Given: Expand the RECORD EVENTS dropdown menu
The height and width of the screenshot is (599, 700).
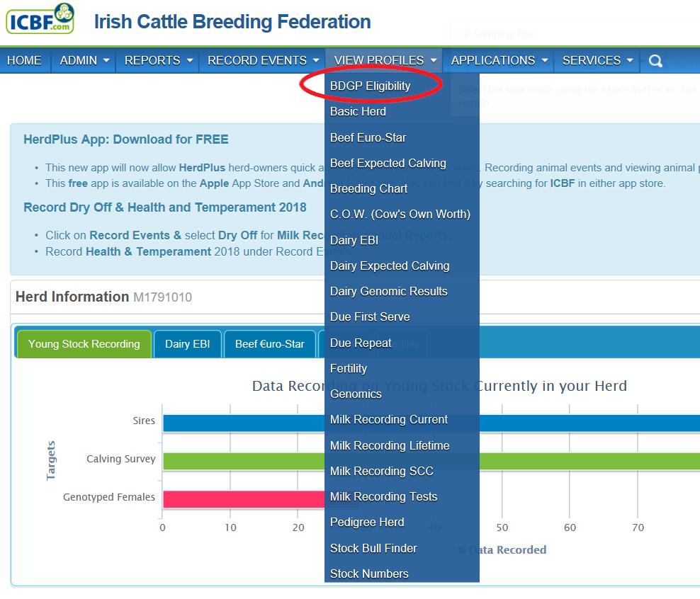Looking at the screenshot, I should click(x=263, y=60).
